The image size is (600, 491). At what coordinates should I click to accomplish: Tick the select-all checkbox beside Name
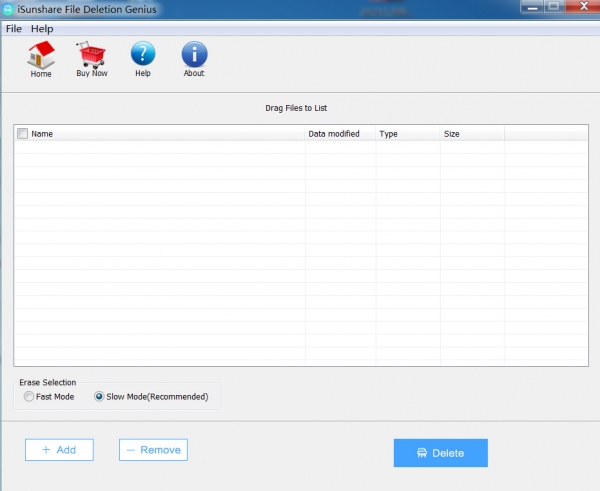pos(23,134)
